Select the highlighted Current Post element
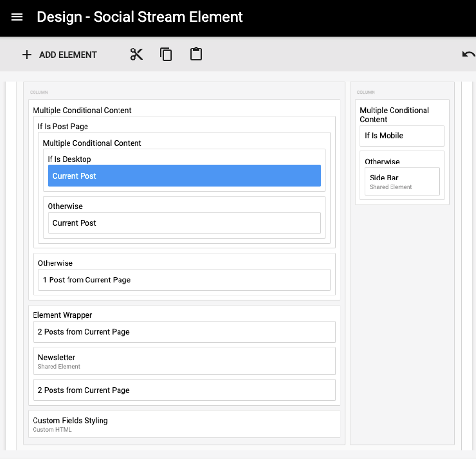The height and width of the screenshot is (459, 476). pyautogui.click(x=184, y=176)
